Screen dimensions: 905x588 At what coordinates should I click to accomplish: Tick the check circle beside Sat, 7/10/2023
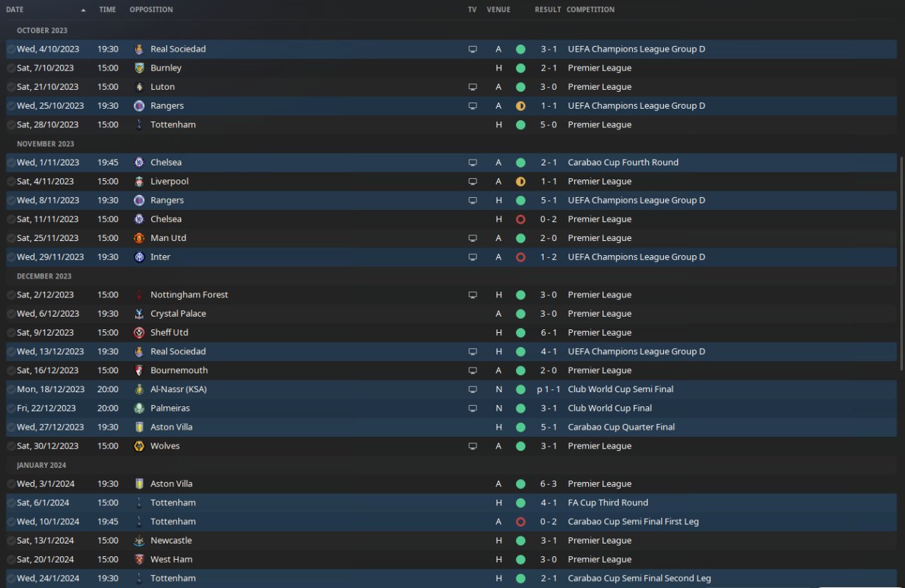click(x=11, y=69)
